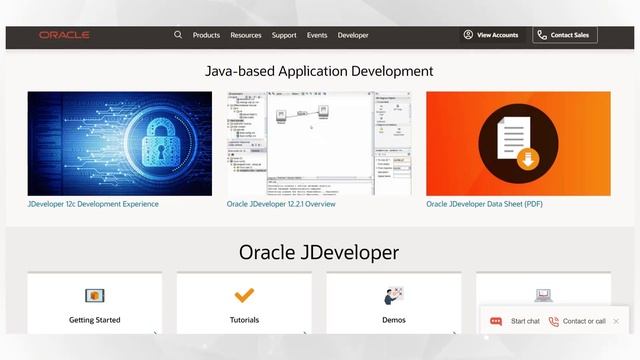Click the Start chat label
The width and height of the screenshot is (640, 360).
click(x=525, y=321)
